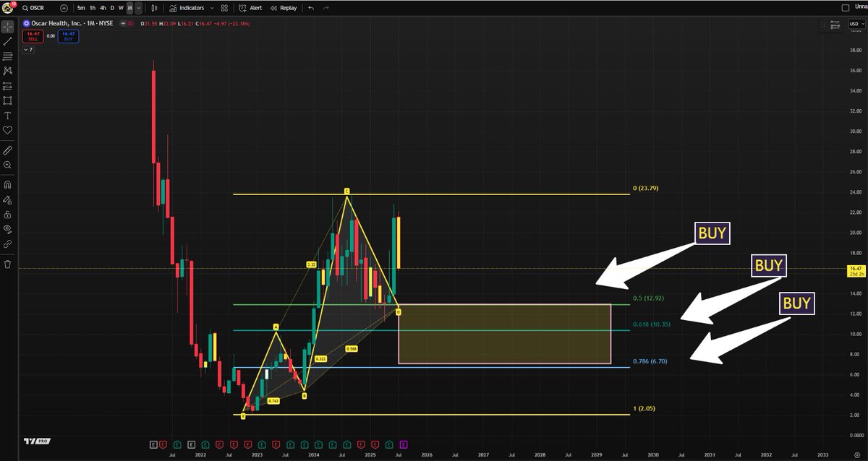The image size is (868, 461).
Task: Select the Text annotation tool
Action: pyautogui.click(x=8, y=115)
